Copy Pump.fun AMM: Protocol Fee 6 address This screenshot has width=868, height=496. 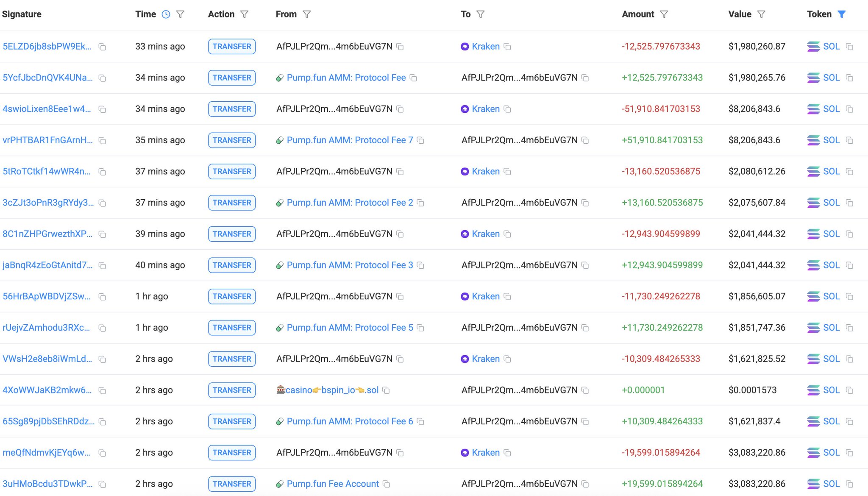click(x=420, y=422)
